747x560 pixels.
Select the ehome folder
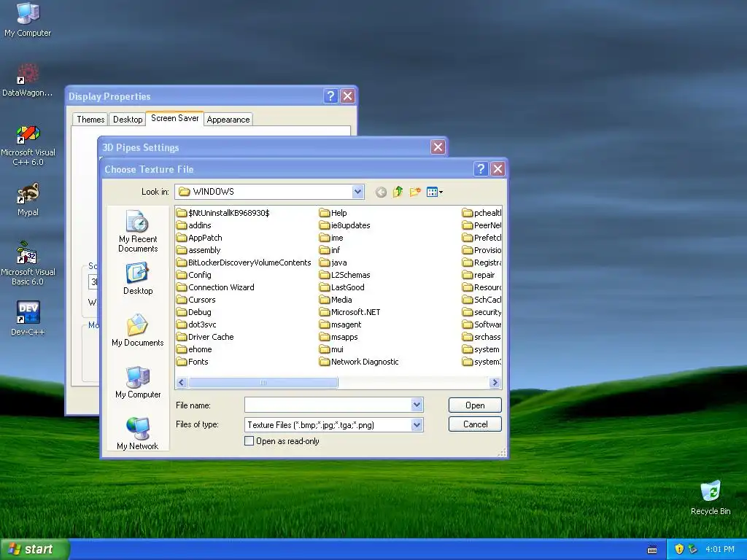194,349
